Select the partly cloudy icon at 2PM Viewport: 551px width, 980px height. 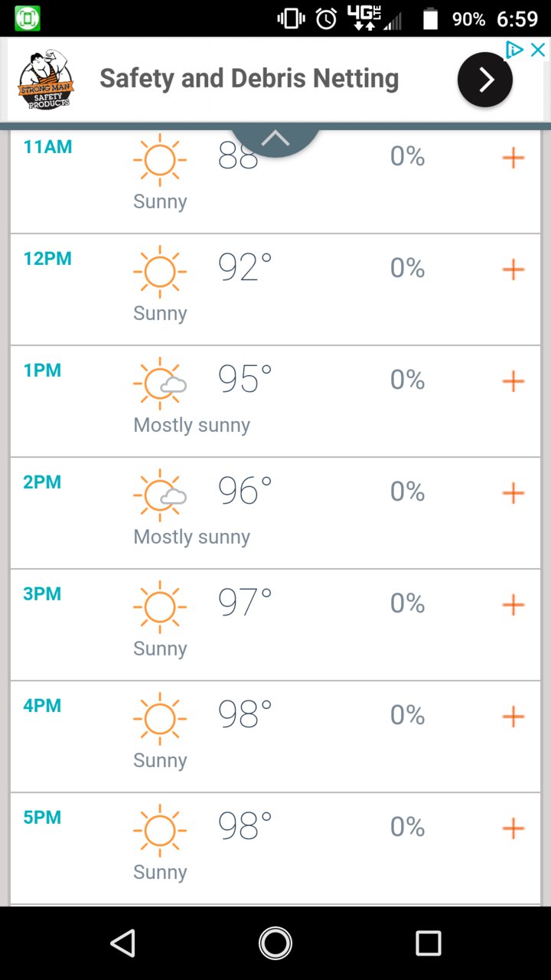pyautogui.click(x=160, y=495)
